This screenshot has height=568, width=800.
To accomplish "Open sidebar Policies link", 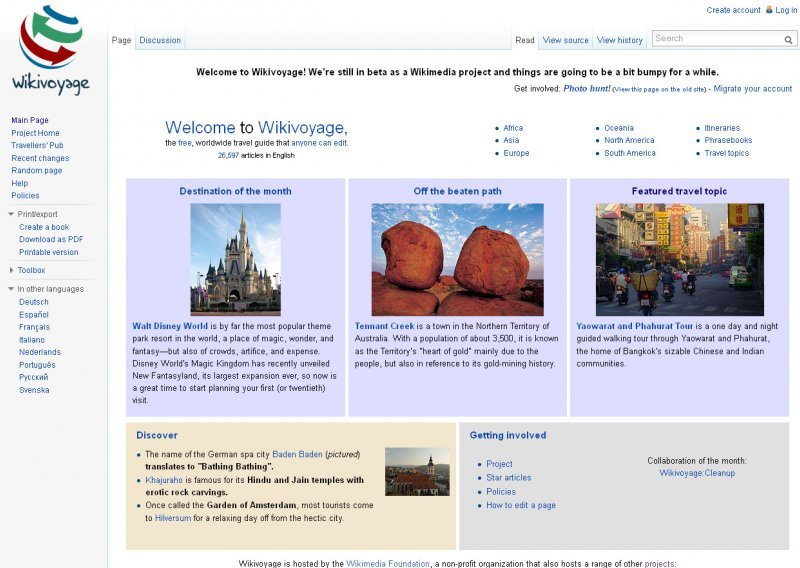I will (x=25, y=195).
